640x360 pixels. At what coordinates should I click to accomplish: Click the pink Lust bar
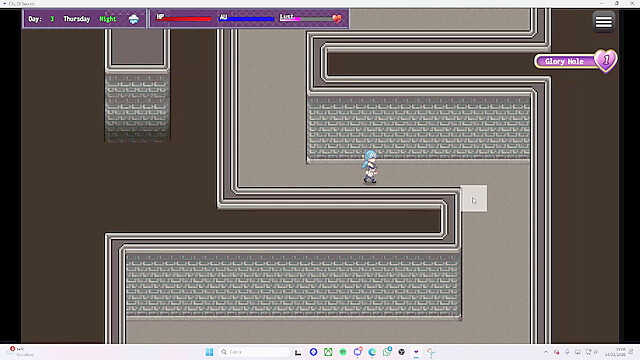coord(307,19)
